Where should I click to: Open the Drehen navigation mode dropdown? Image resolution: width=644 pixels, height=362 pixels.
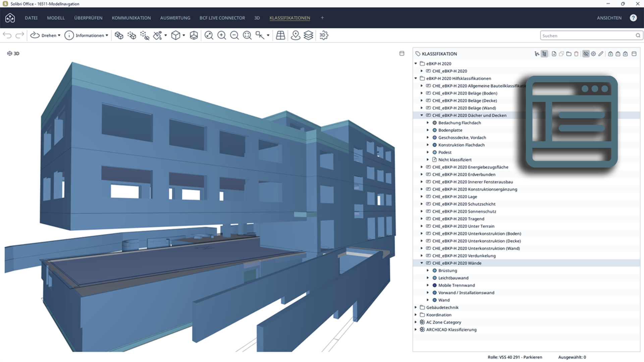pyautogui.click(x=45, y=35)
